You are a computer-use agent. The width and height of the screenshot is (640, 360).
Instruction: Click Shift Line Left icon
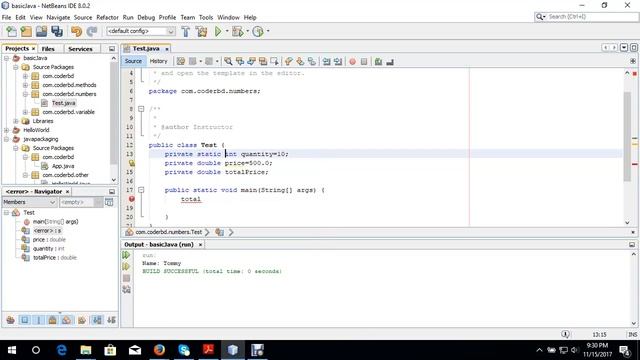[327, 61]
